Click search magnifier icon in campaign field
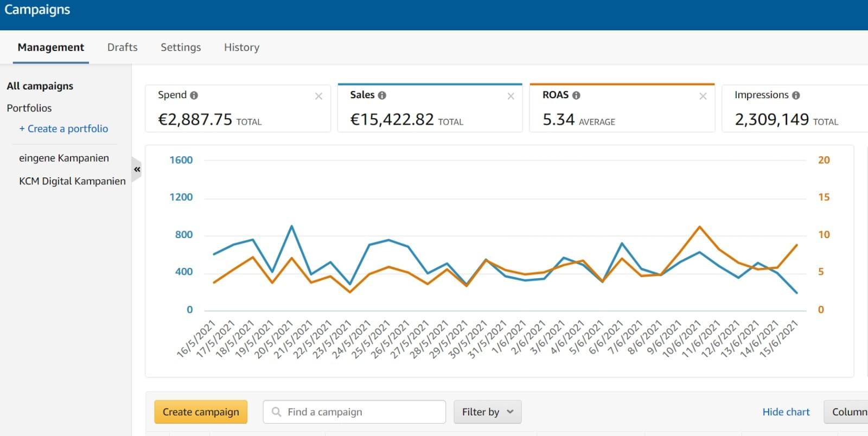Image resolution: width=868 pixels, height=436 pixels. [276, 412]
